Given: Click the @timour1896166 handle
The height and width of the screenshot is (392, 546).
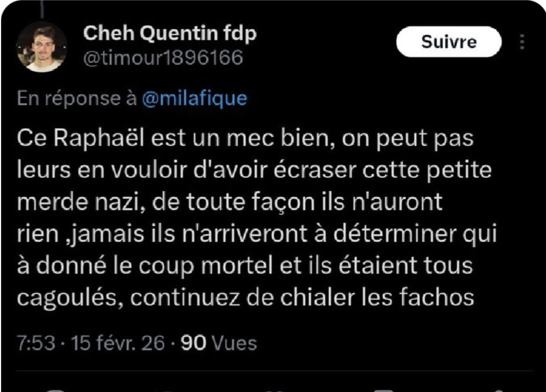Looking at the screenshot, I should [163, 58].
